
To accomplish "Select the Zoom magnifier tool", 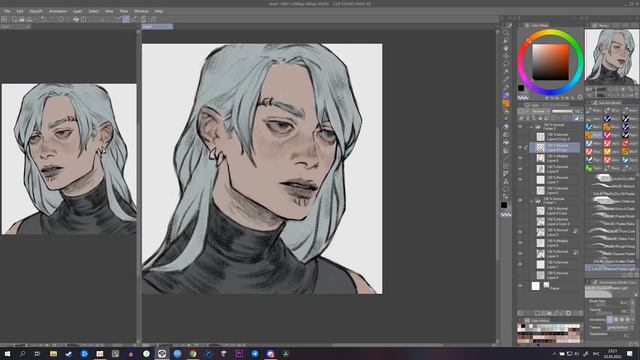I will click(506, 33).
